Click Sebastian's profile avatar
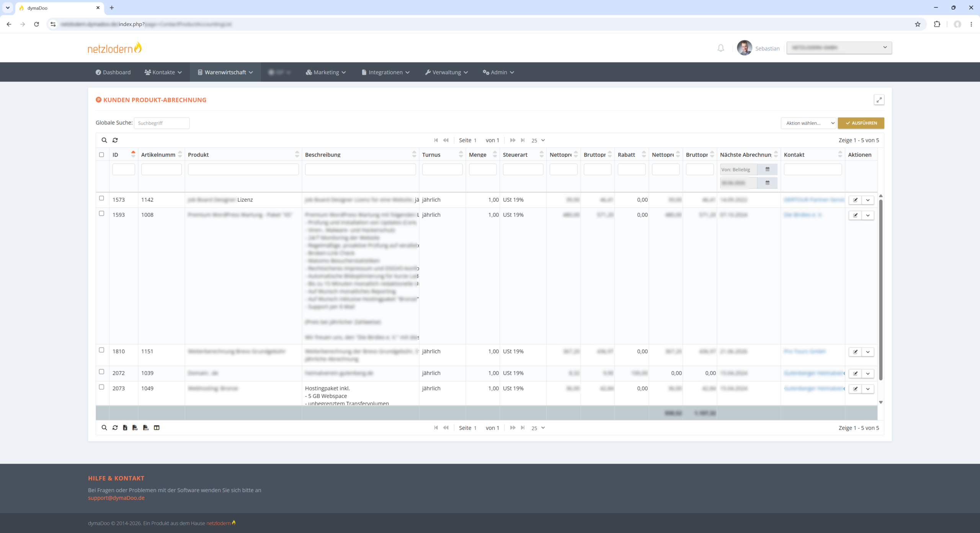Image resolution: width=980 pixels, height=533 pixels. (x=744, y=48)
